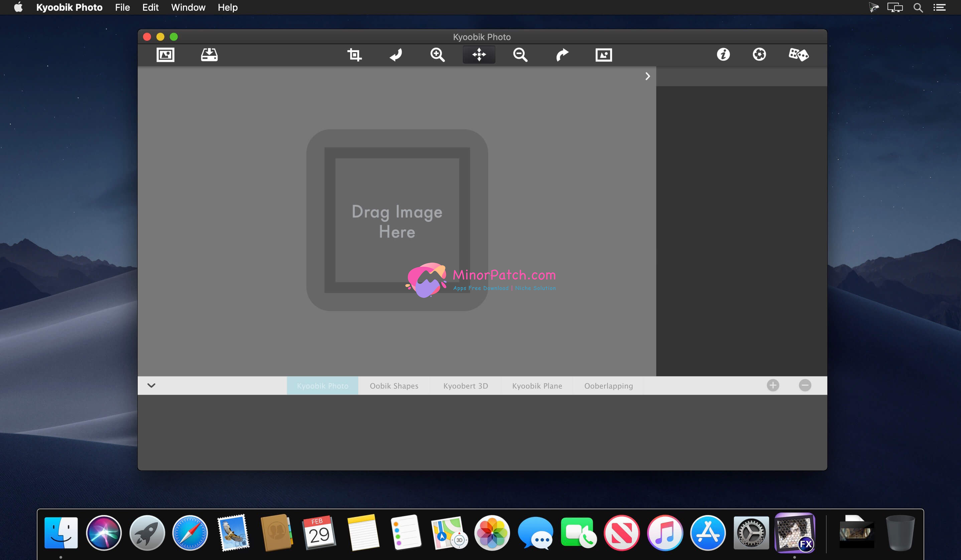Open the Edit menu
Image resolution: width=961 pixels, height=560 pixels.
[x=150, y=7]
